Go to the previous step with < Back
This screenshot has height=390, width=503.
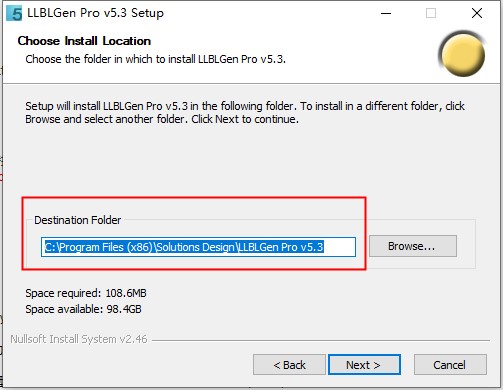pyautogui.click(x=289, y=365)
